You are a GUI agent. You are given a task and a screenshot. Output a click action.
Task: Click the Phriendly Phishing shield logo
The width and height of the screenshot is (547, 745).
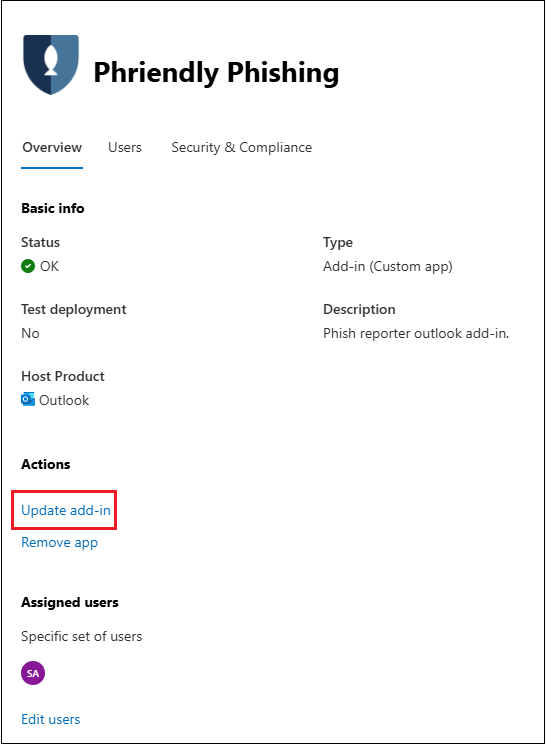click(x=51, y=65)
